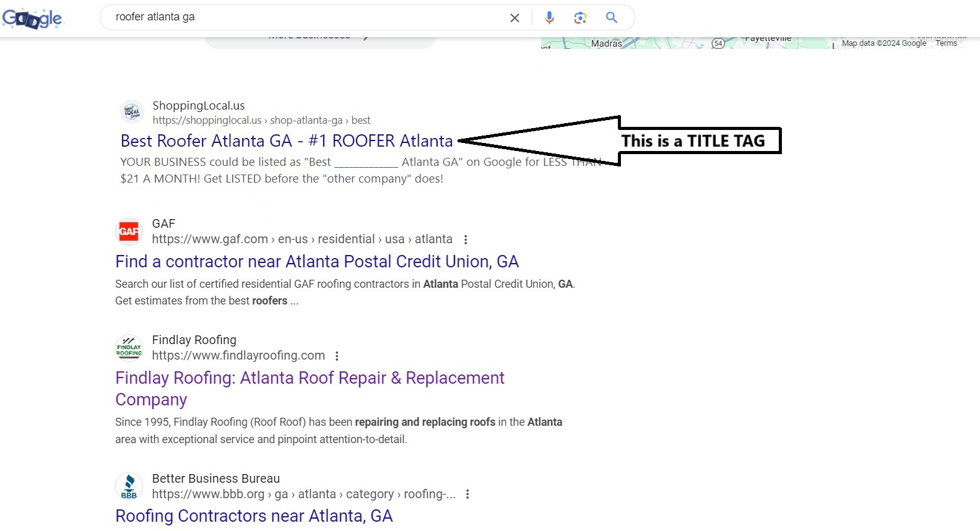Image resolution: width=980 pixels, height=531 pixels.
Task: Open 'Findlay Roofing: Atlanta Roof Repair & Replacement' result
Action: click(x=310, y=378)
